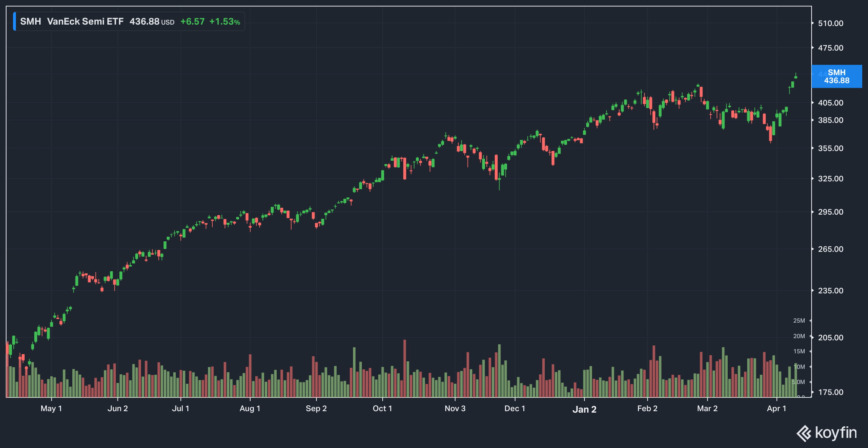This screenshot has height=448, width=868.
Task: Click the 265.00 price axis label
Action: pos(830,249)
